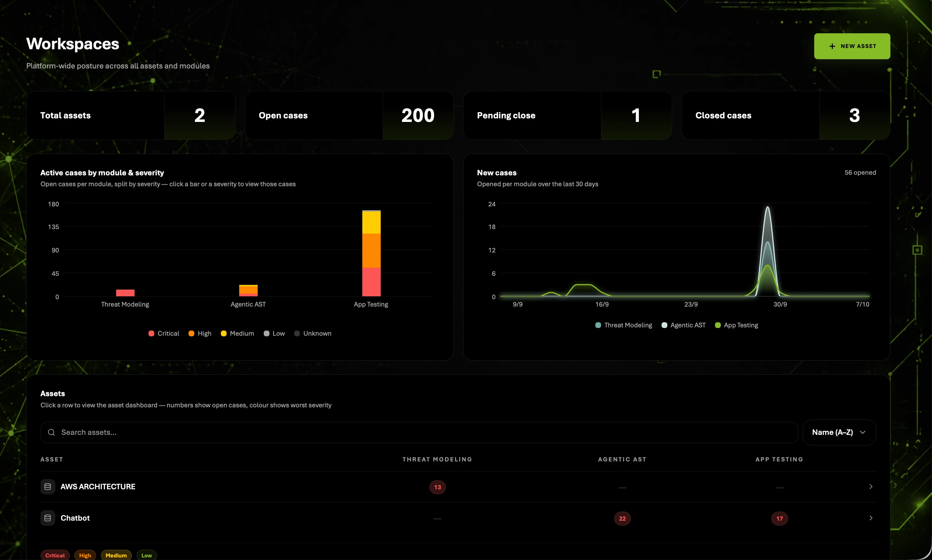
Task: Click the 13 badge for AWS ARCHITECTURE
Action: (437, 487)
